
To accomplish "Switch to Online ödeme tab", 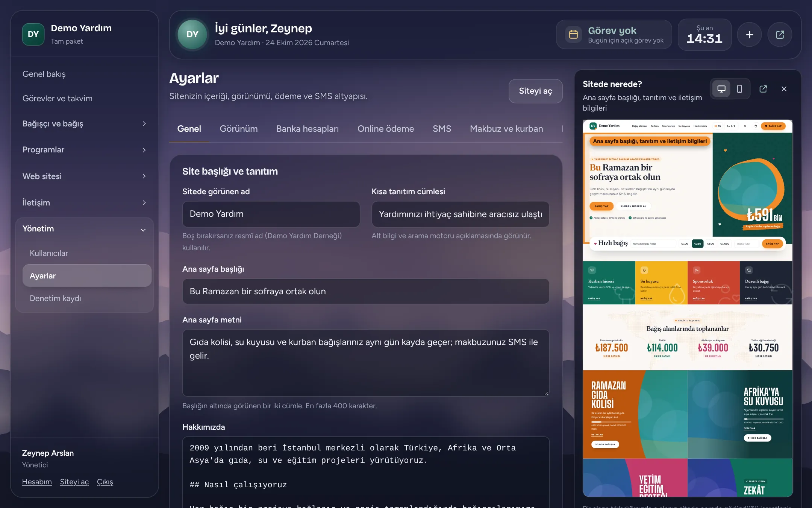I will click(x=386, y=129).
